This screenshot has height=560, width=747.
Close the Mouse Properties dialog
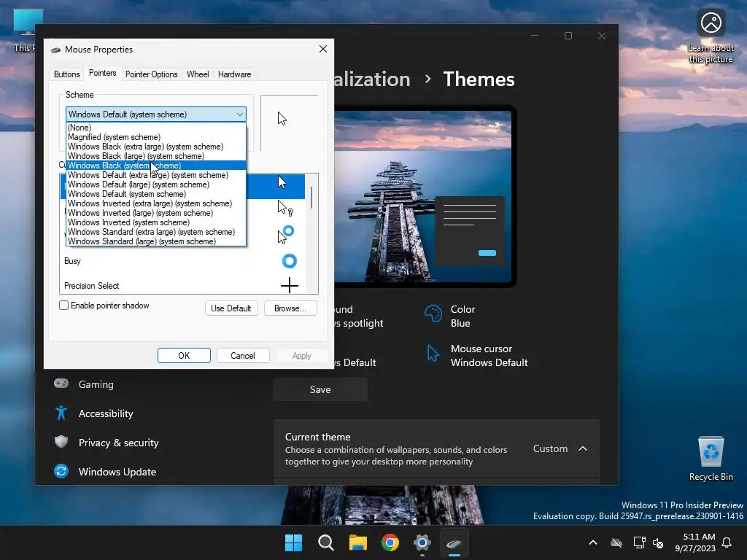tap(323, 49)
